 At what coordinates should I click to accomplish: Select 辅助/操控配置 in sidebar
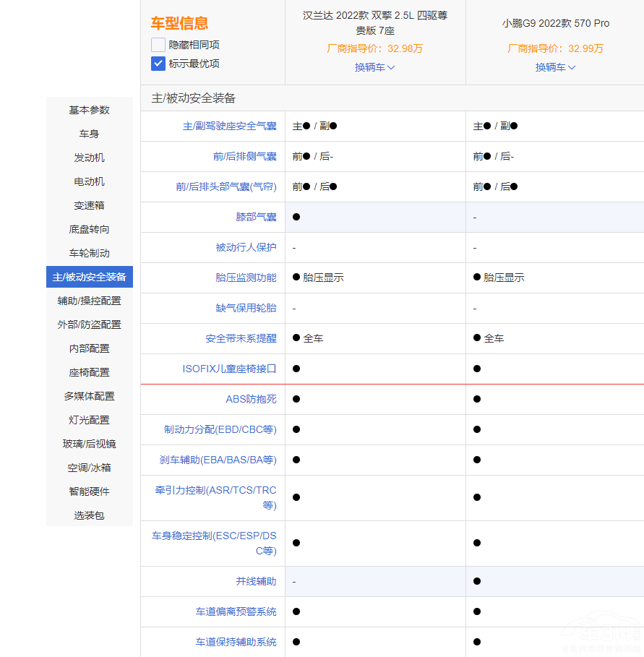pyautogui.click(x=90, y=301)
